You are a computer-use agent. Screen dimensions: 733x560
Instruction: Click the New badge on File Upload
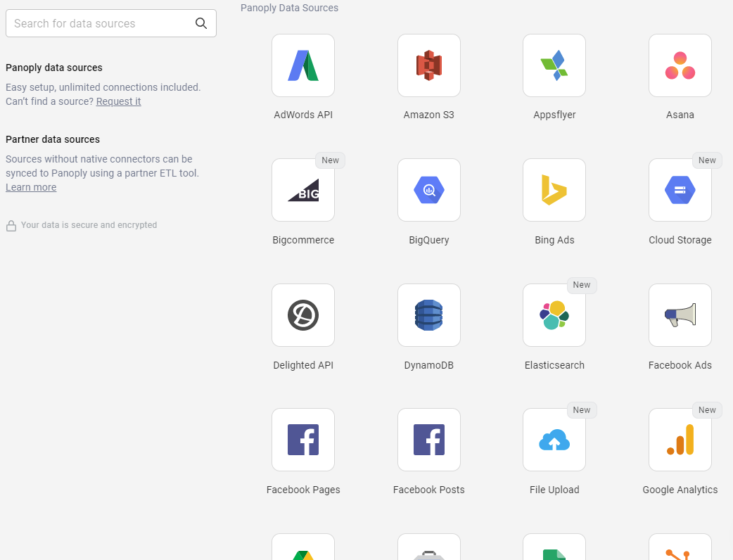pyautogui.click(x=582, y=410)
